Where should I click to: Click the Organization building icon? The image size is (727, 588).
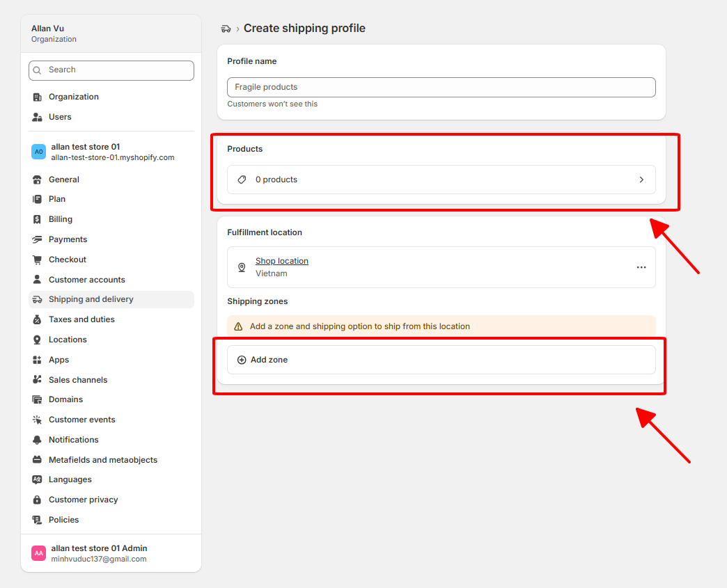coord(37,97)
